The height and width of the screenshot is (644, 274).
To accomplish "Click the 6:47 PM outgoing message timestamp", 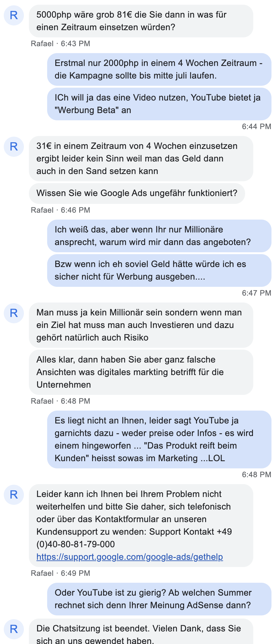I will coord(256,293).
